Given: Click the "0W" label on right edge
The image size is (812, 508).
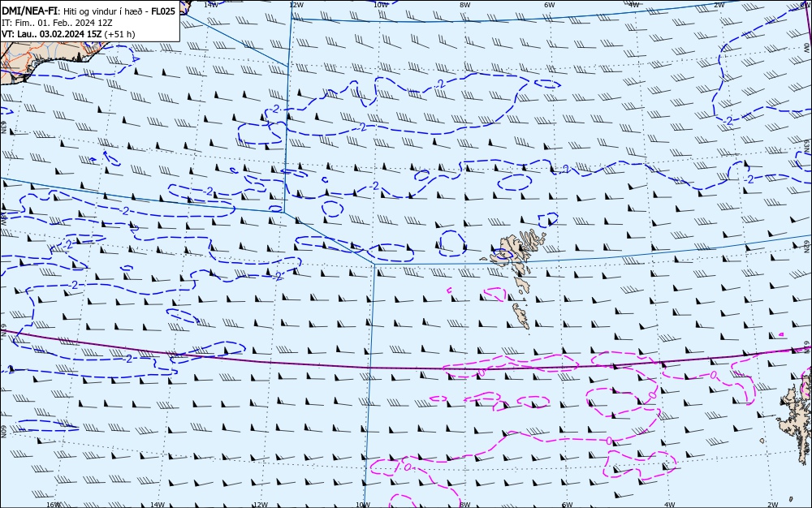Looking at the screenshot, I should (x=807, y=46).
